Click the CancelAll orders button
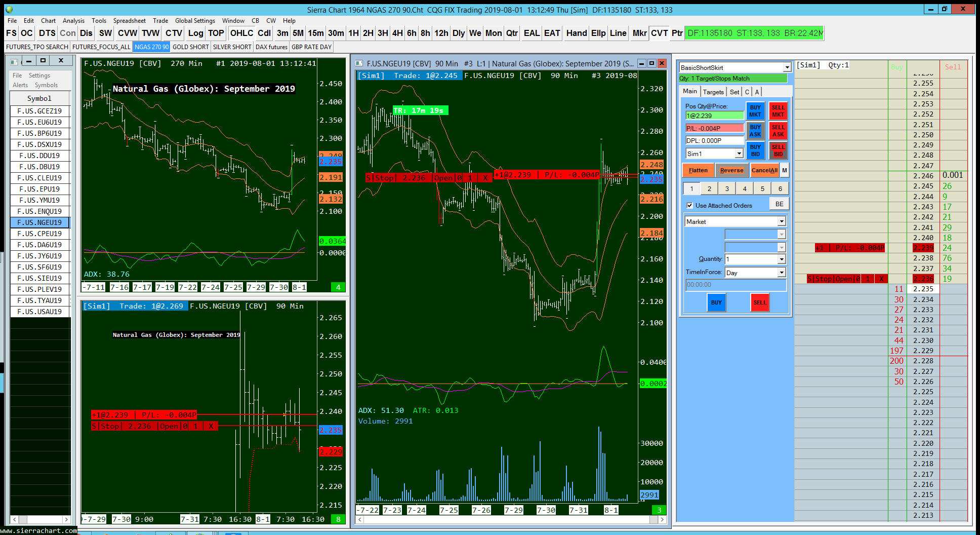 tap(764, 170)
